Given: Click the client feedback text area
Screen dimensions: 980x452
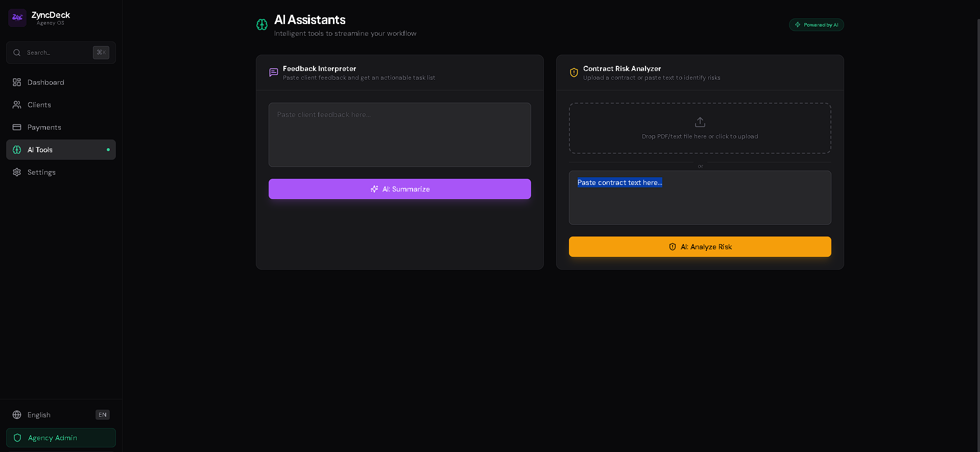Looking at the screenshot, I should pos(400,135).
